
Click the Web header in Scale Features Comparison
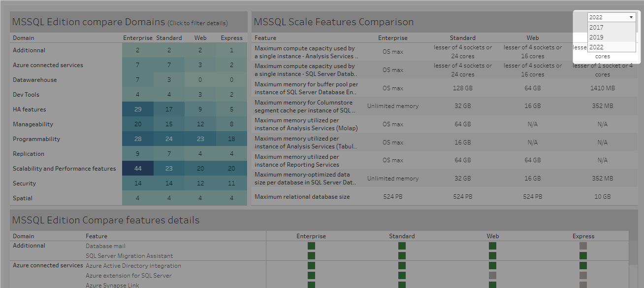(x=533, y=38)
